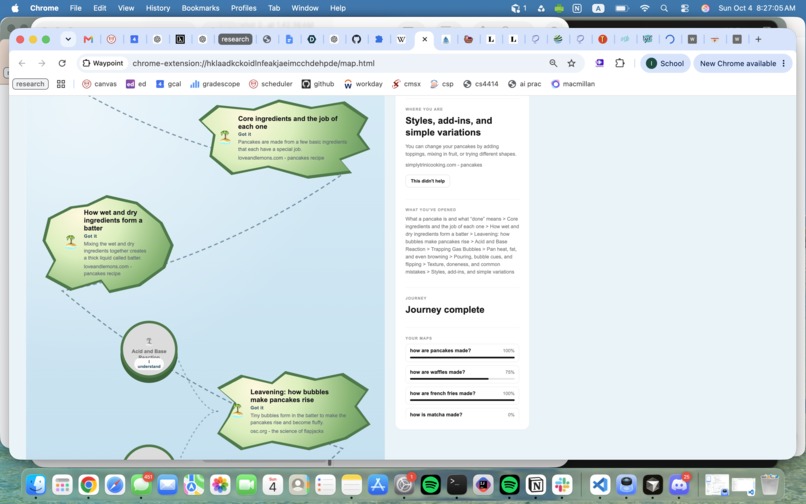
Task: Open the Window menu
Action: (x=305, y=8)
